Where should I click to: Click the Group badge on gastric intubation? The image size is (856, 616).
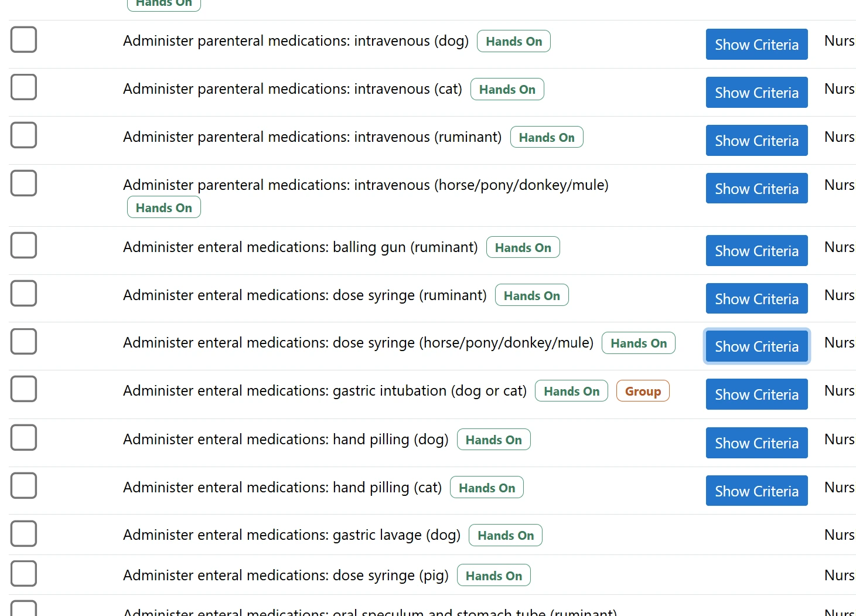(x=643, y=392)
